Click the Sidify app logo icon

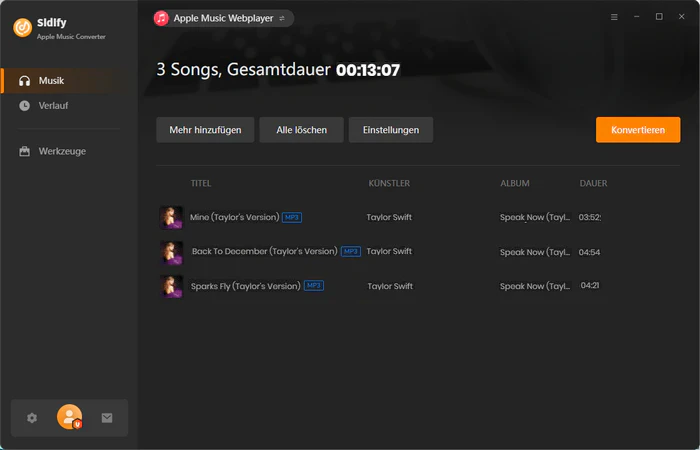pos(21,27)
